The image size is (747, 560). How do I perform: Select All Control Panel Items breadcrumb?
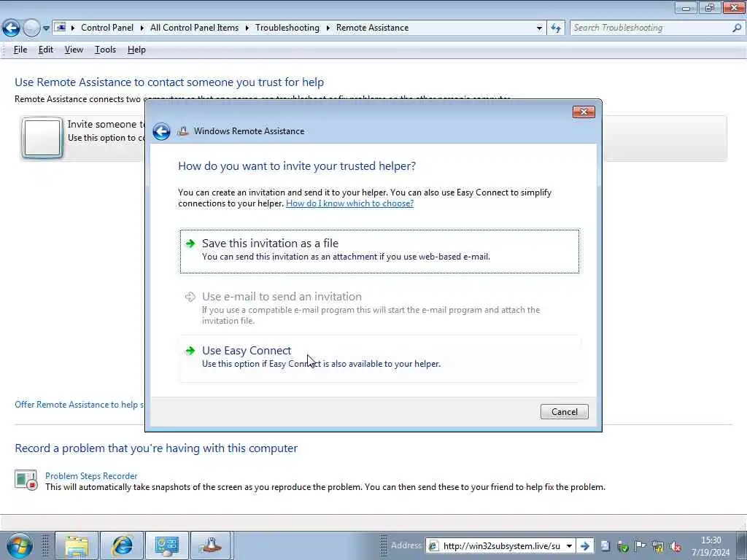pyautogui.click(x=194, y=28)
